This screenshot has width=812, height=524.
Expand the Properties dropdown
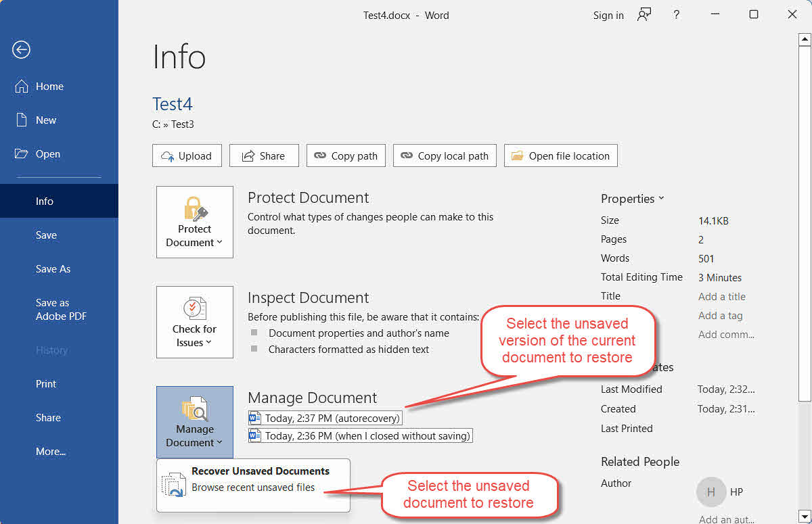click(633, 199)
